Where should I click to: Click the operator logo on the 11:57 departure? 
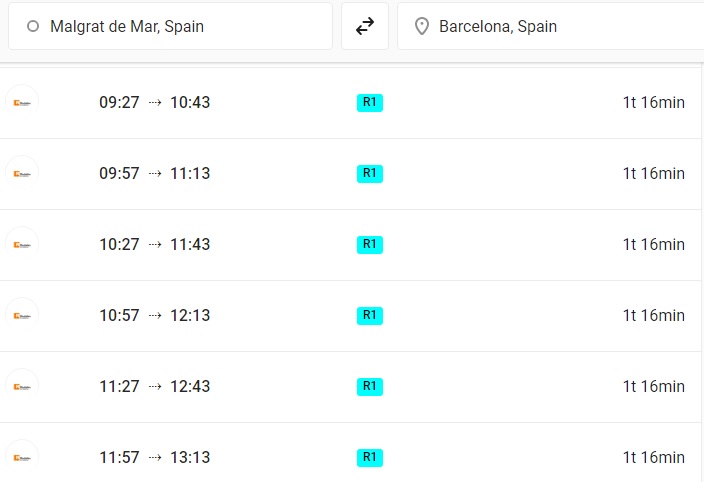22,457
